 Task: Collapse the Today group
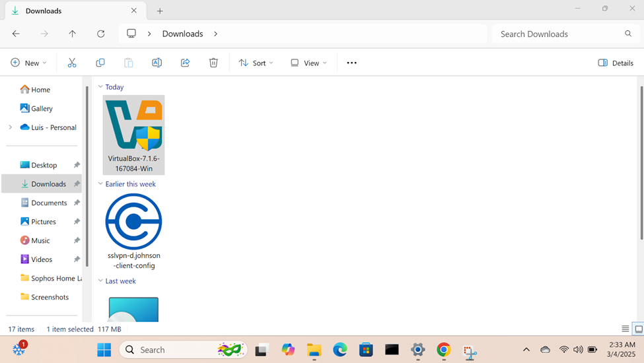(100, 86)
